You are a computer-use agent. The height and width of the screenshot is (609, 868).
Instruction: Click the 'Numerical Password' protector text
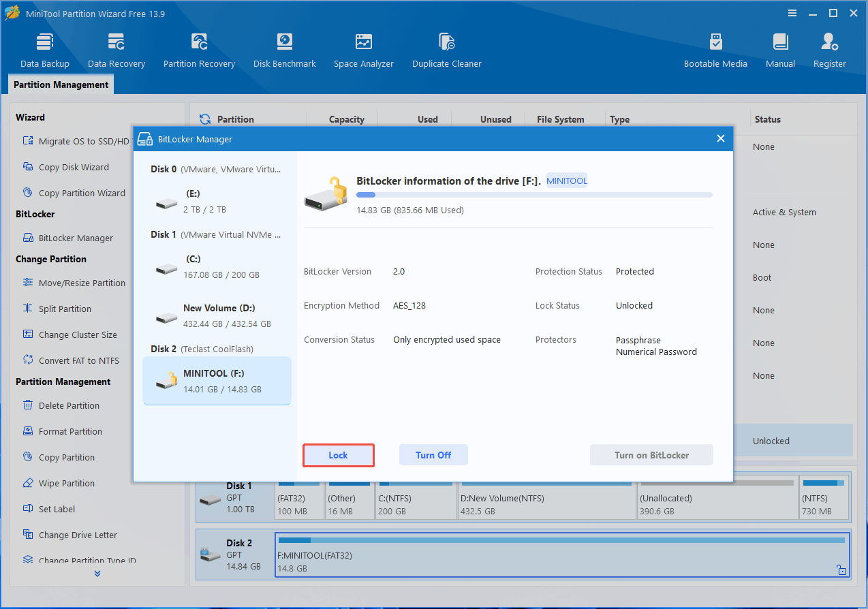(x=656, y=352)
